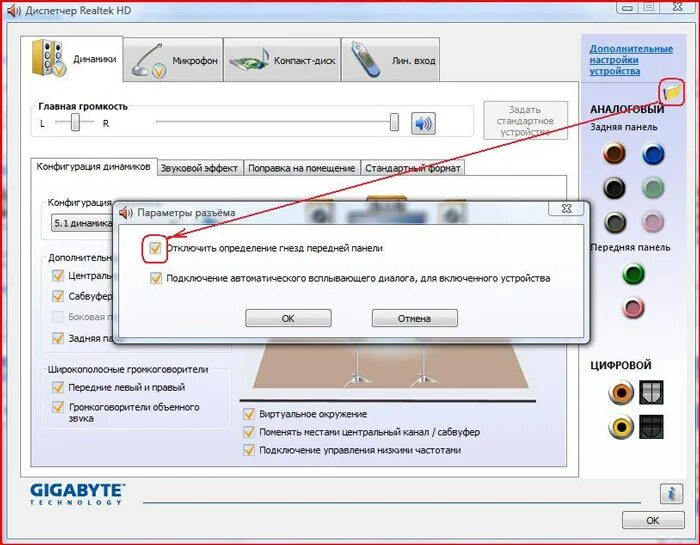Screen dimensions: 700x545
Task: Click the green front panel jack
Action: coord(633,274)
